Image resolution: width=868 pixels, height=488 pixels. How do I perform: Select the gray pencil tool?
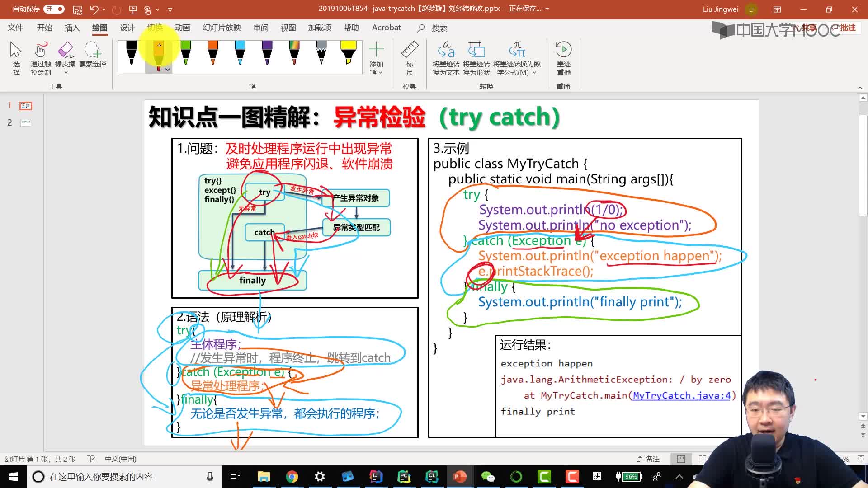321,53
